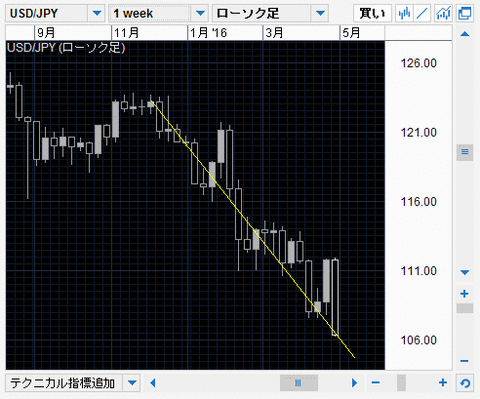This screenshot has width=480, height=399.
Task: Click the 116.00 price label
Action: coord(419,202)
